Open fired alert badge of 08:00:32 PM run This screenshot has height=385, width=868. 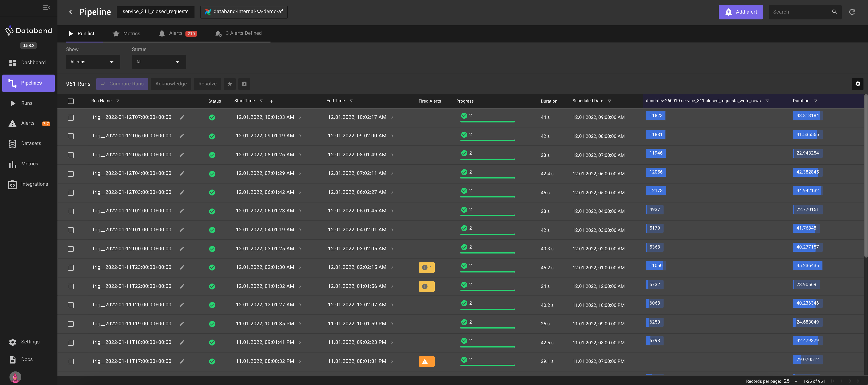point(426,361)
